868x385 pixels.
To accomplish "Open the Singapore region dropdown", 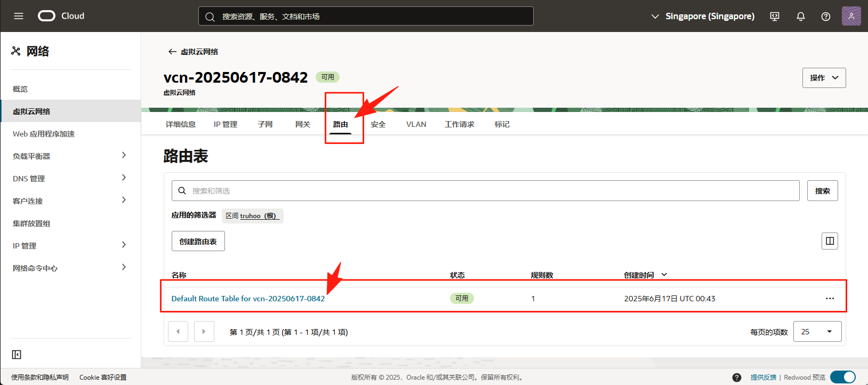I will pos(703,17).
